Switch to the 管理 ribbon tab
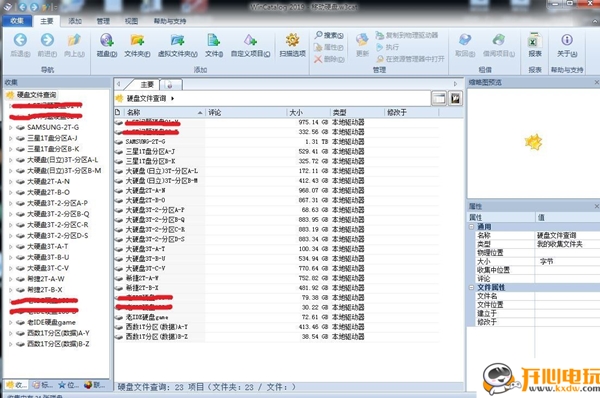 tap(103, 21)
